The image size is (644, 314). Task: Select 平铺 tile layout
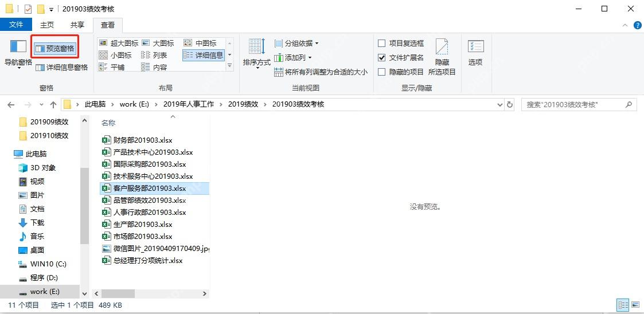(112, 67)
